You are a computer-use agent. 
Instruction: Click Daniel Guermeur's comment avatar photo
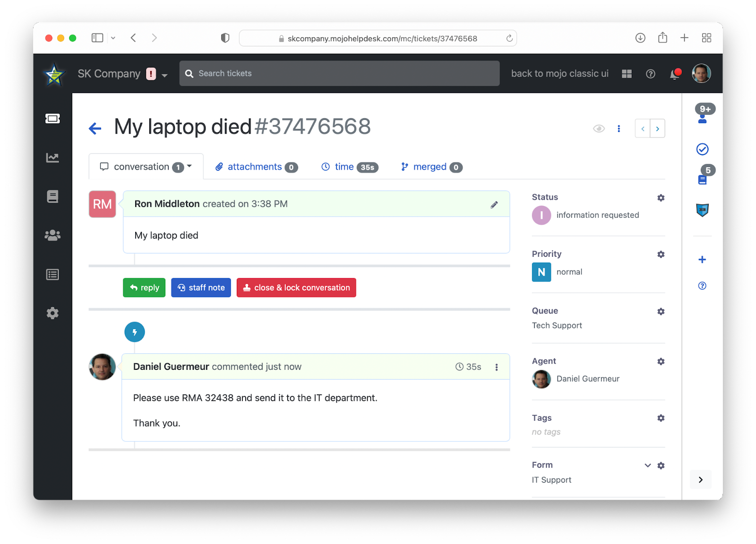point(102,367)
